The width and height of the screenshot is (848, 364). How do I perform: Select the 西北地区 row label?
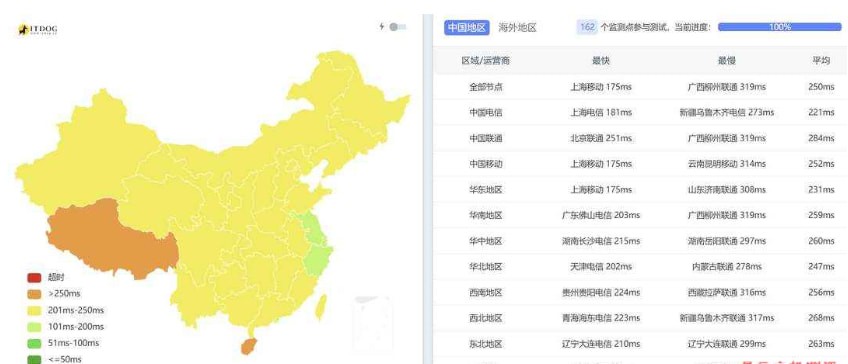point(486,318)
